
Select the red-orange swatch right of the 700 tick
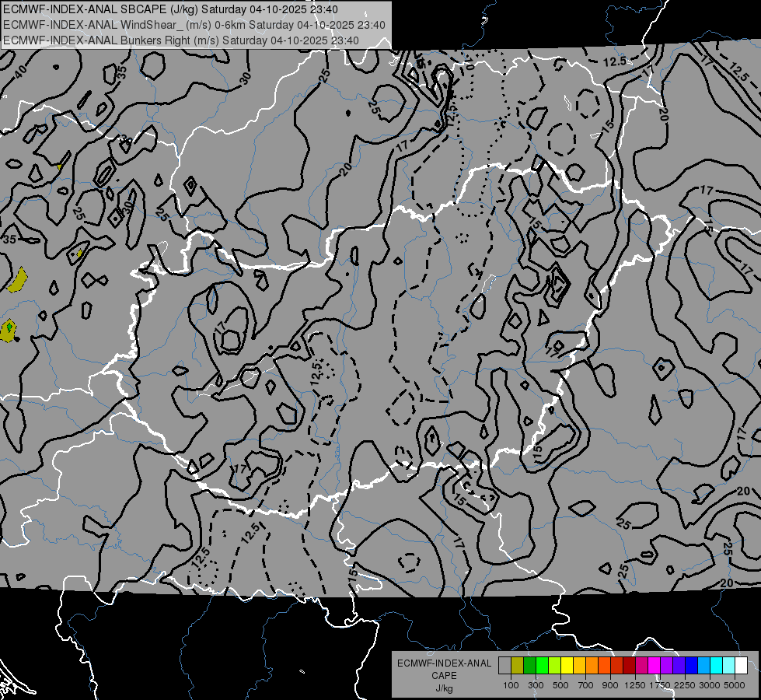point(604,666)
